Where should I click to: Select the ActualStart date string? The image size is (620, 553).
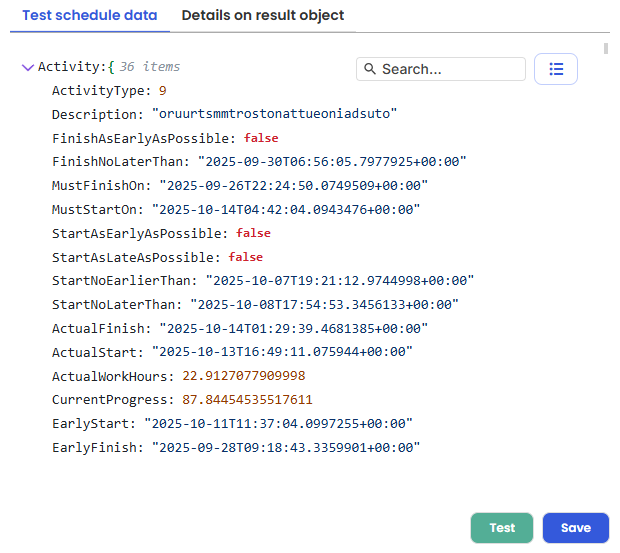[282, 352]
